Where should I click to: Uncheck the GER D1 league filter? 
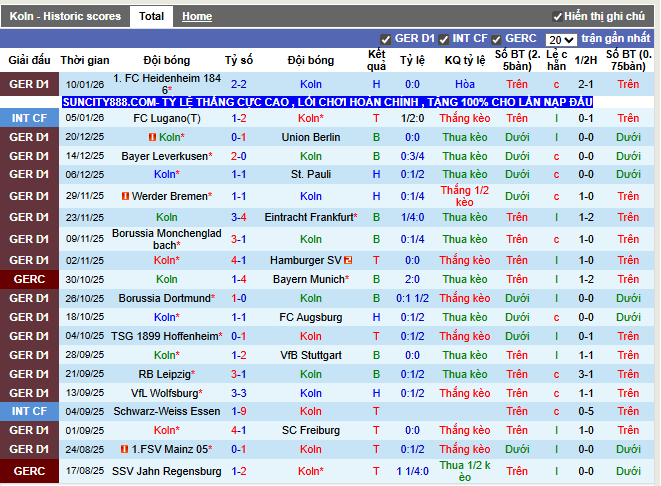point(385,40)
